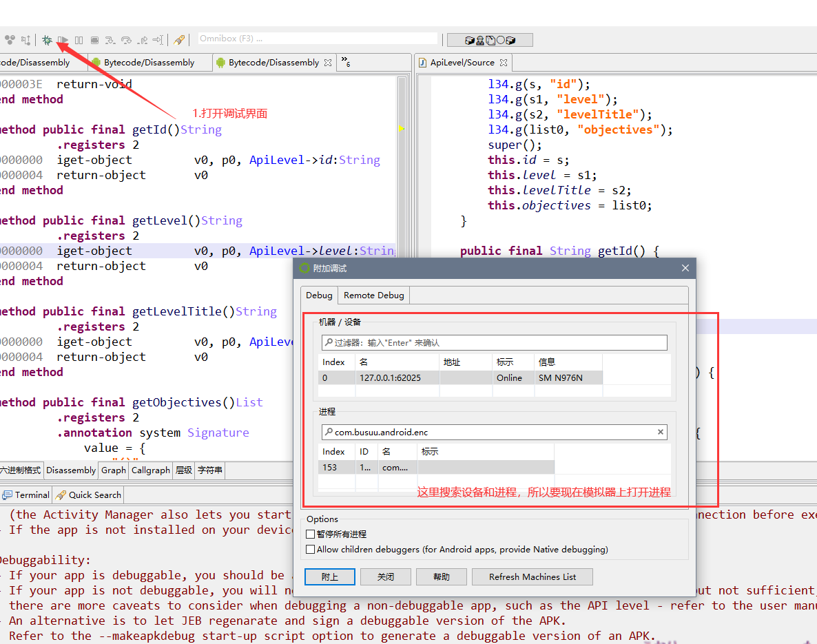The height and width of the screenshot is (644, 817).
Task: Select process row with index 153
Action: coord(436,468)
